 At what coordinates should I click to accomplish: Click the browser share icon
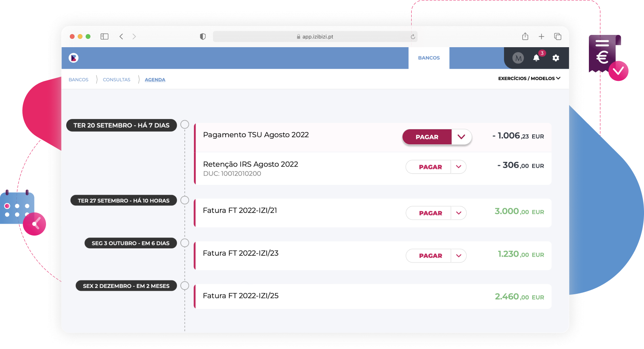[x=525, y=36]
